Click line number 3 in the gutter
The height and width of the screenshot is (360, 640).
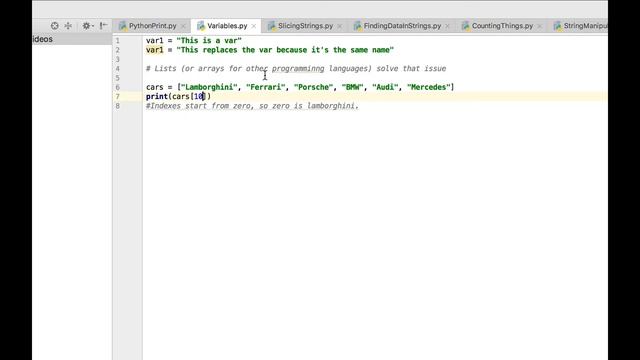[118, 59]
